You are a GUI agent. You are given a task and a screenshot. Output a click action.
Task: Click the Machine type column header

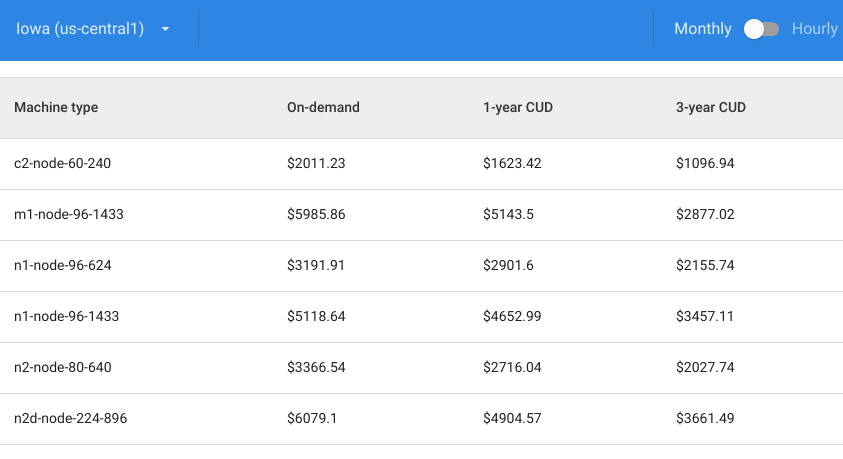56,108
